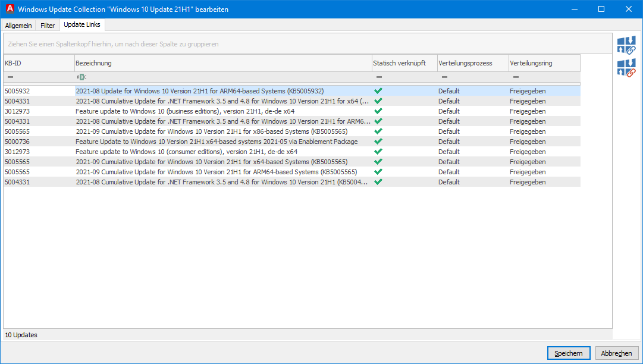Click the Statisch verknüpft column header
Image resolution: width=643 pixels, height=364 pixels.
404,63
